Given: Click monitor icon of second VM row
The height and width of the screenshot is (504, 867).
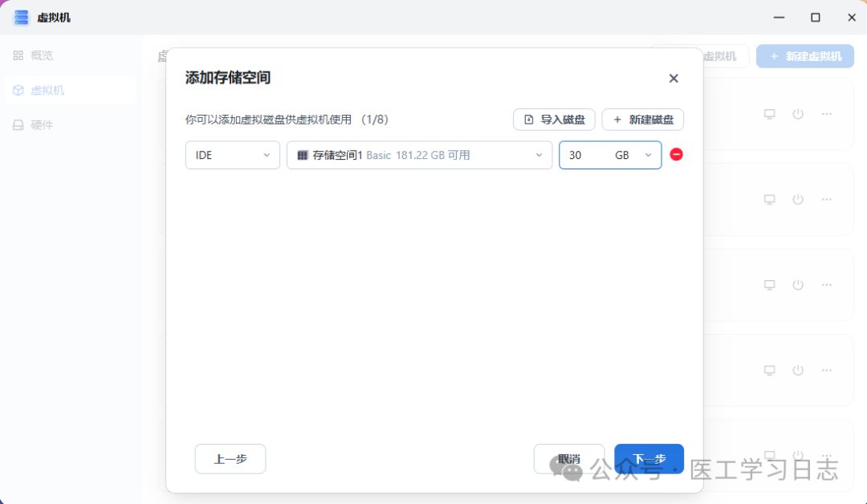Looking at the screenshot, I should (x=769, y=199).
